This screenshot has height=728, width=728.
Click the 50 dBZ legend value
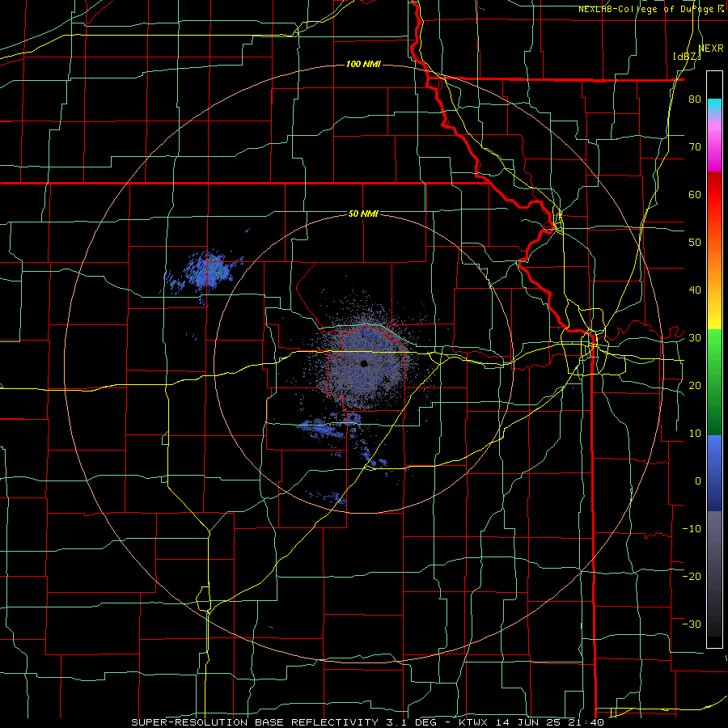[x=695, y=243]
